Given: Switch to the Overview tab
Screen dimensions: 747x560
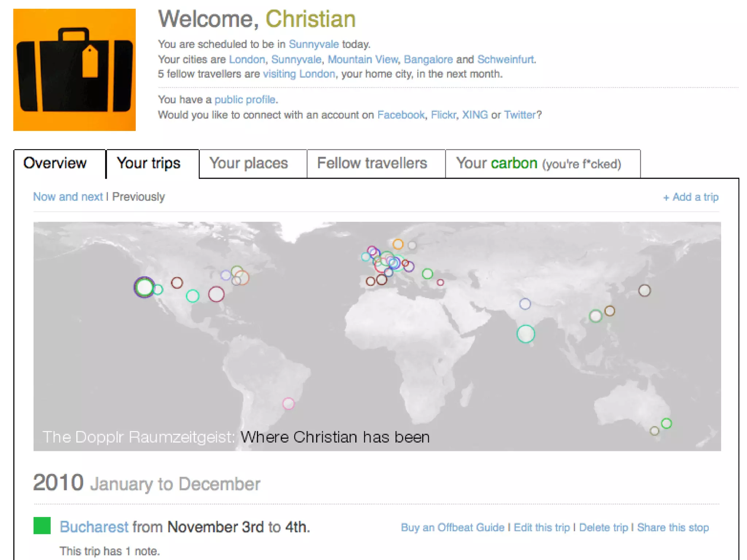Looking at the screenshot, I should [55, 163].
